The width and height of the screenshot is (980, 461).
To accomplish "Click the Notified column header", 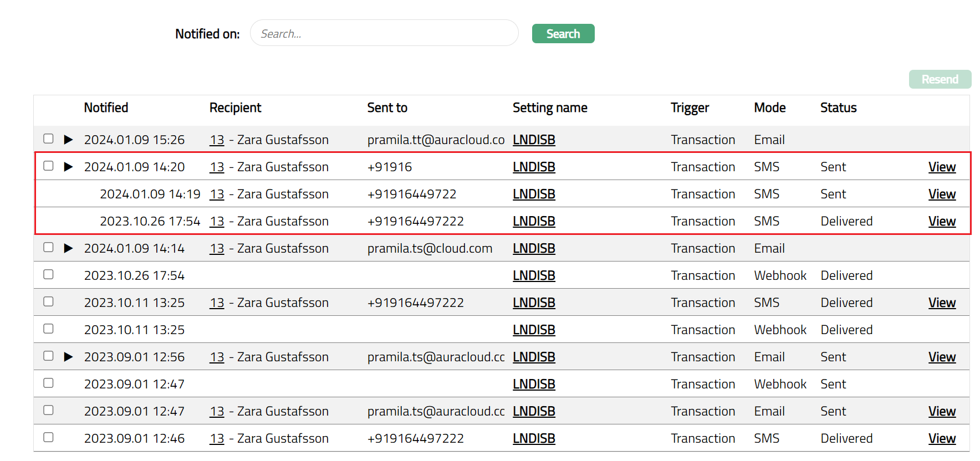I will 106,107.
